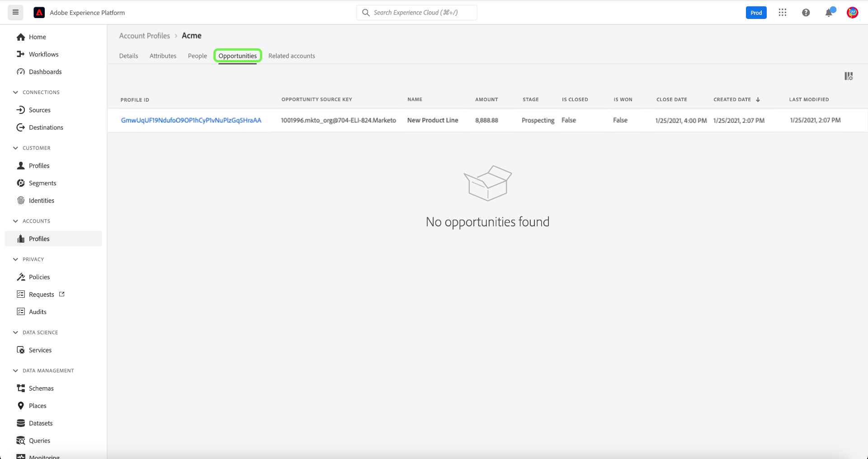Open the Related accounts tab
Screen dimensions: 868x459
pyautogui.click(x=292, y=56)
